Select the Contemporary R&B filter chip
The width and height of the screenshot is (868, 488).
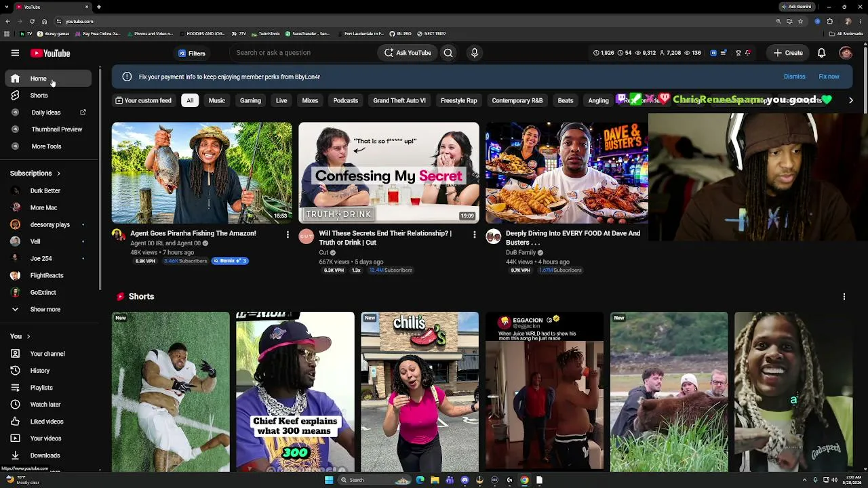point(517,100)
